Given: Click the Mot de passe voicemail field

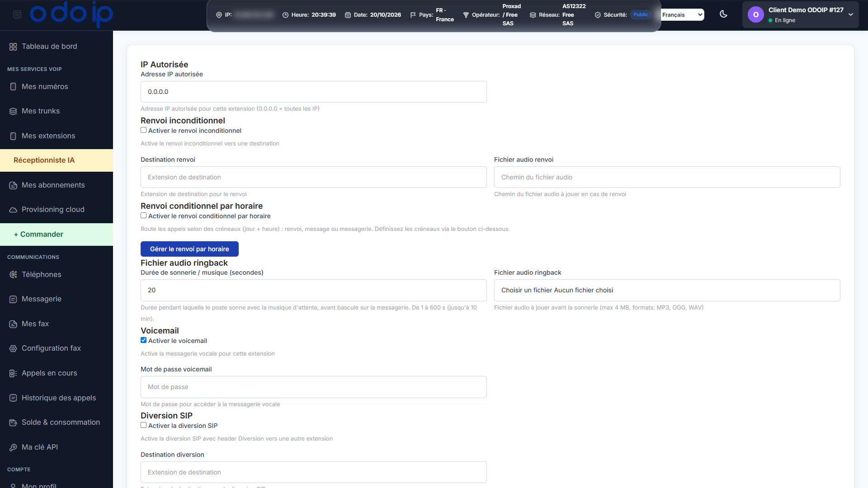Looking at the screenshot, I should coord(313,387).
